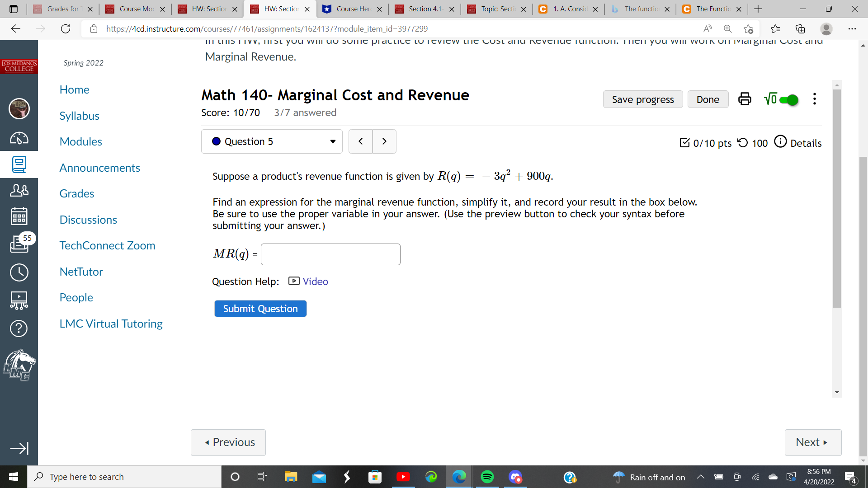Open the Canvas Dashboard gauge icon
868x488 pixels.
pyautogui.click(x=19, y=139)
